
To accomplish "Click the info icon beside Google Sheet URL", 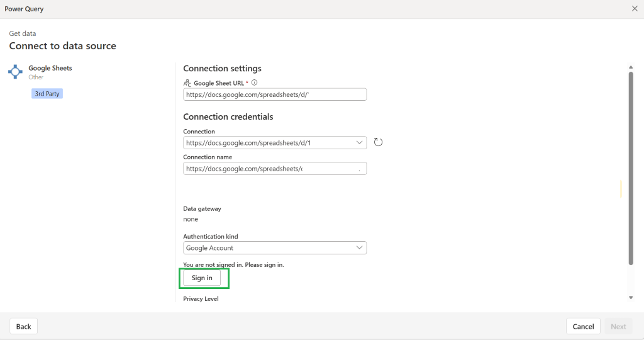I will [254, 82].
